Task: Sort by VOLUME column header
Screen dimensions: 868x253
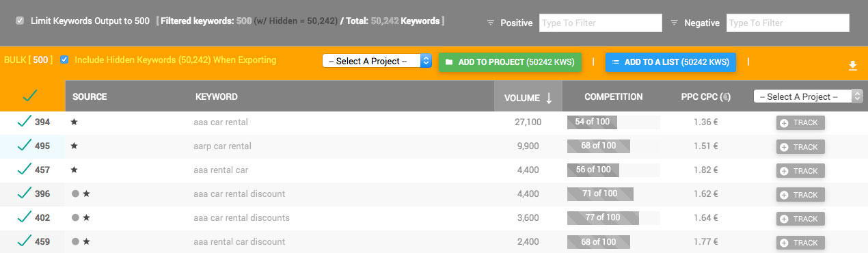Action: pos(522,98)
